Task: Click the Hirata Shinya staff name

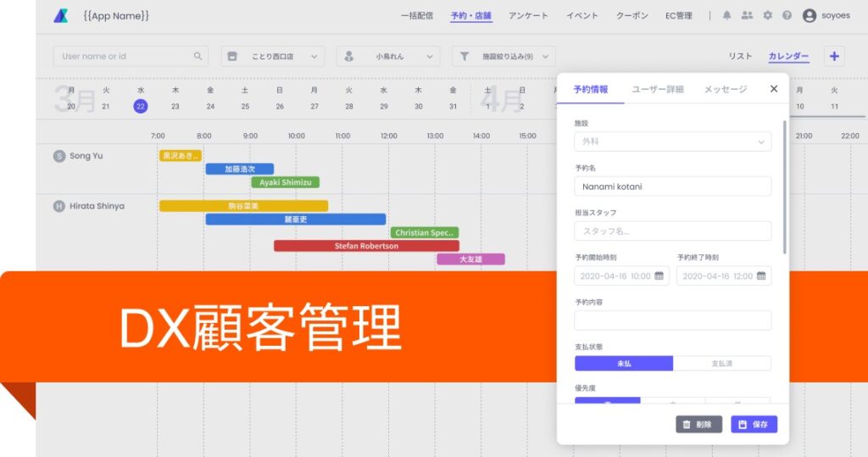Action: click(x=97, y=206)
